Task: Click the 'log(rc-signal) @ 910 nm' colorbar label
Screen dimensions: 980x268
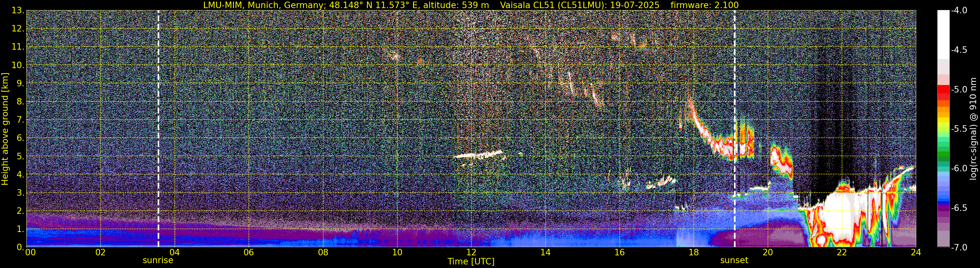Action: (974, 129)
